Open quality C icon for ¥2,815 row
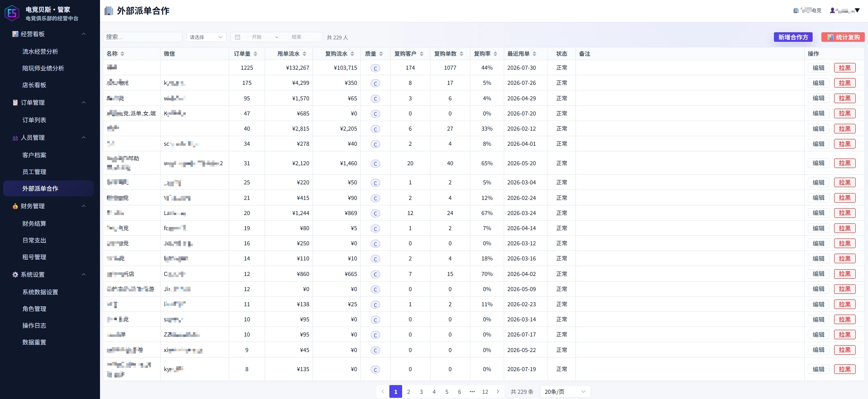 (375, 129)
